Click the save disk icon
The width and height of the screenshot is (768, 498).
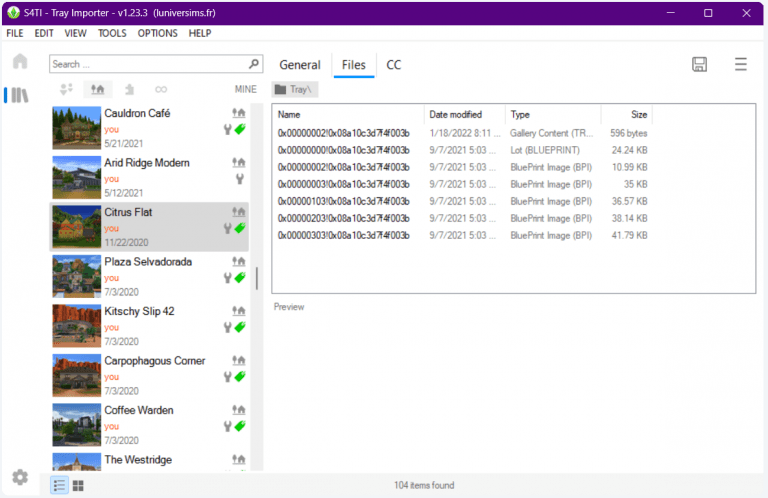(699, 64)
